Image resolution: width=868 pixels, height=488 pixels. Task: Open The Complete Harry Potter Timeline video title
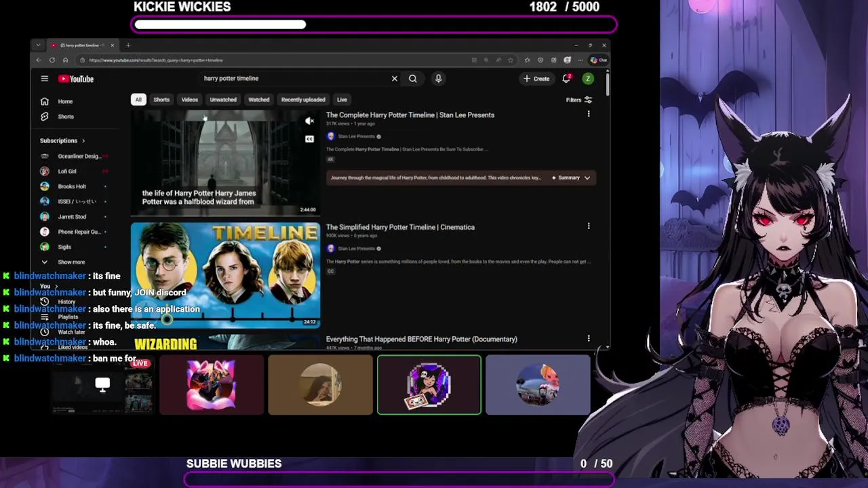click(410, 115)
